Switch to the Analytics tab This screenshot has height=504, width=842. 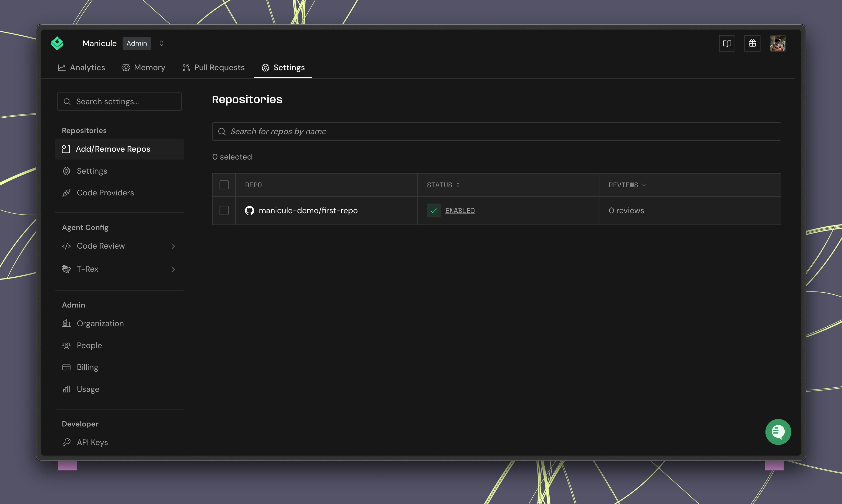coord(81,68)
